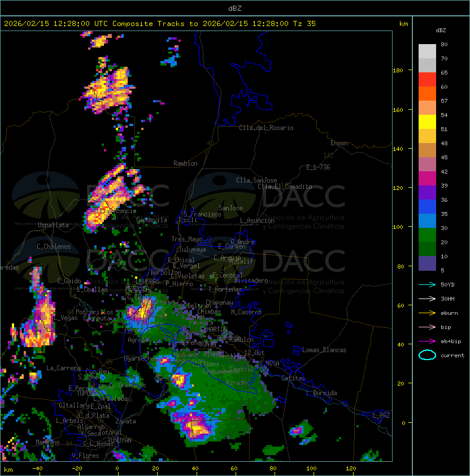Select the yellow eburn arrow symbol

pyautogui.click(x=427, y=313)
